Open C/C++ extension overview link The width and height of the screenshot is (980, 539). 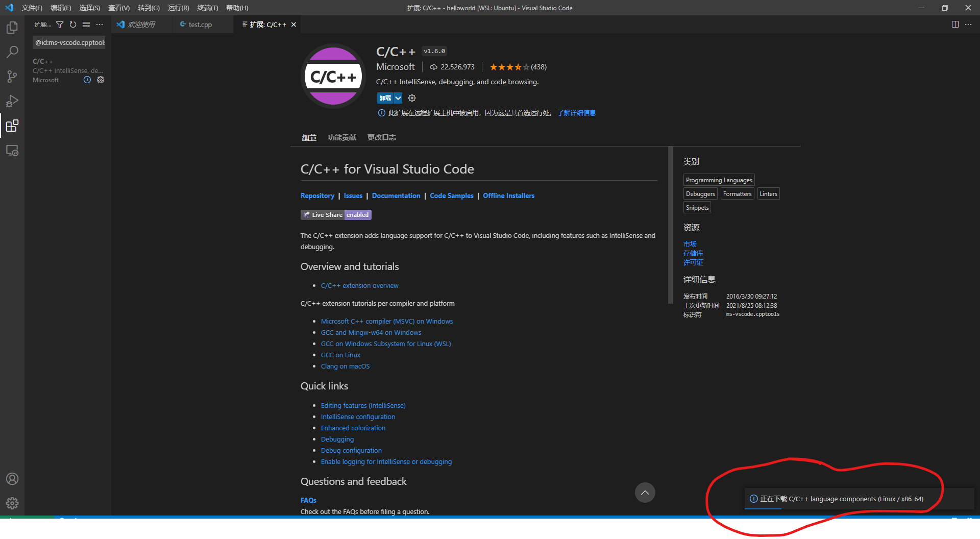tap(360, 285)
